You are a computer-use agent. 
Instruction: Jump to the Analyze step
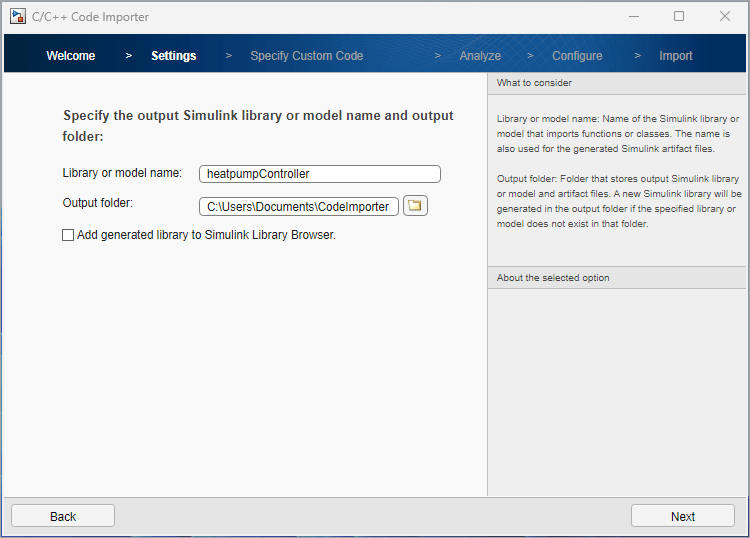(480, 55)
